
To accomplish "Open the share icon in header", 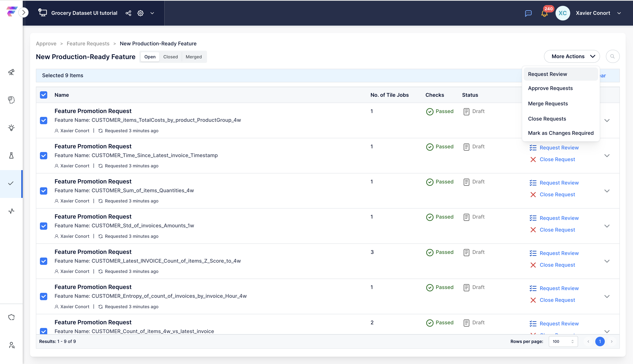I will point(128,13).
